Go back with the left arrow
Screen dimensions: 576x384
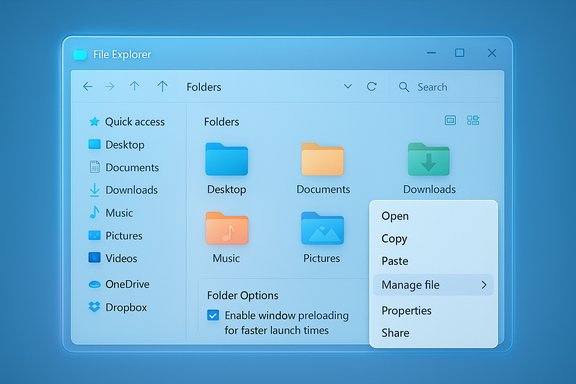tap(87, 87)
